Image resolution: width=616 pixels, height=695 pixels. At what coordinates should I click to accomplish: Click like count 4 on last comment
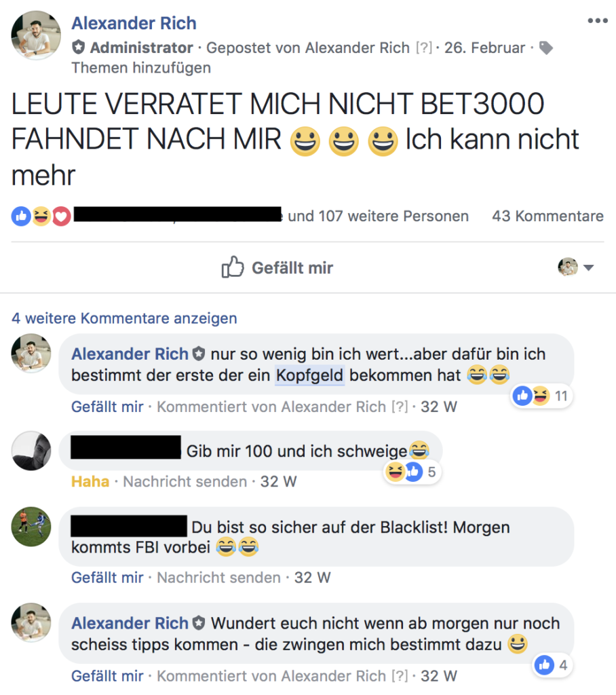[552, 665]
